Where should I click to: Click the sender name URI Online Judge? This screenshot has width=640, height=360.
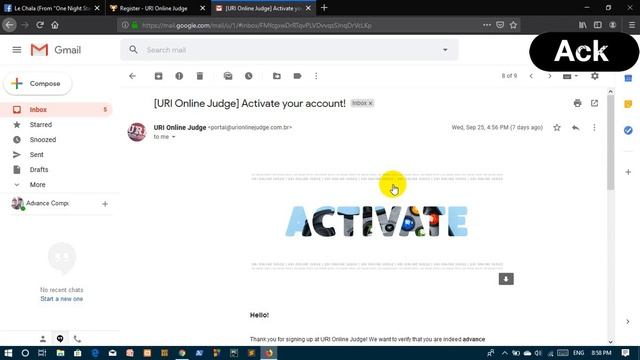tap(180, 127)
